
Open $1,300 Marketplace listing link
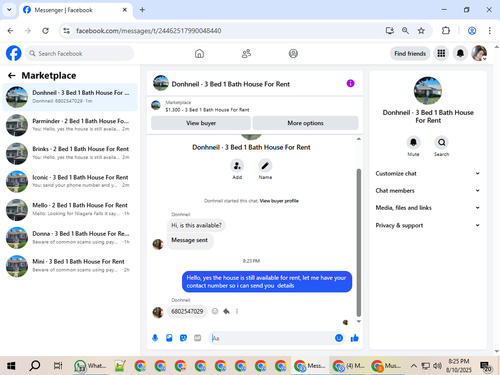point(207,110)
